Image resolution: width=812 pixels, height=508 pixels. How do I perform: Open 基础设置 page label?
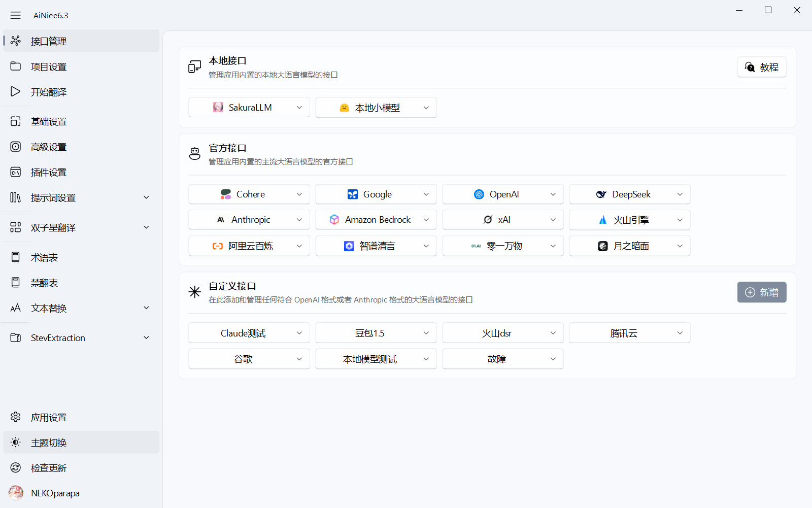(x=49, y=121)
